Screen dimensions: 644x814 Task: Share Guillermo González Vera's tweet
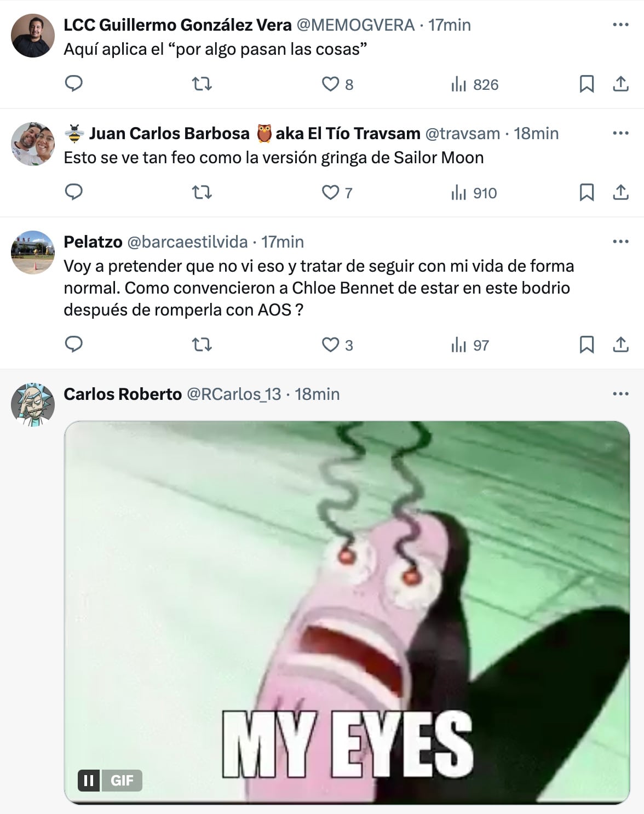coord(620,84)
